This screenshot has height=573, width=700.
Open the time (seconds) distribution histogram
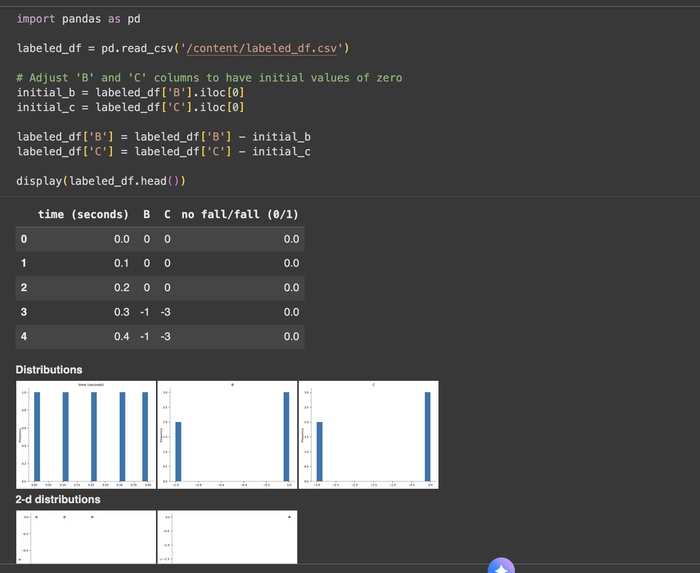pos(86,435)
